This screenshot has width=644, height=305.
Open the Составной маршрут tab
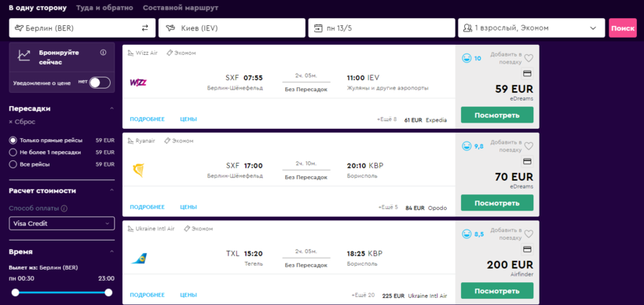[x=181, y=8]
